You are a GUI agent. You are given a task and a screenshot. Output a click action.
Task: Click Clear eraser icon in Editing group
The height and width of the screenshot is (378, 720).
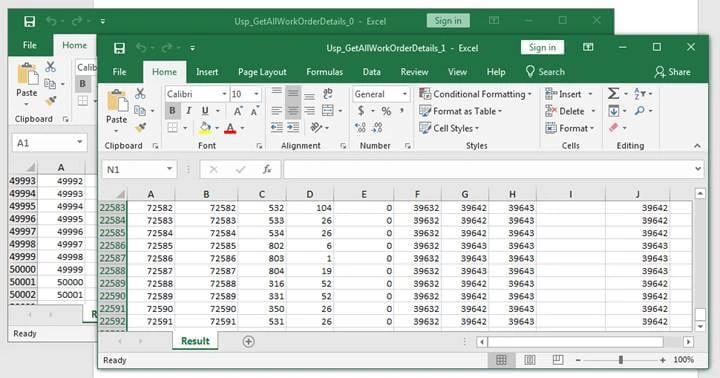[613, 127]
